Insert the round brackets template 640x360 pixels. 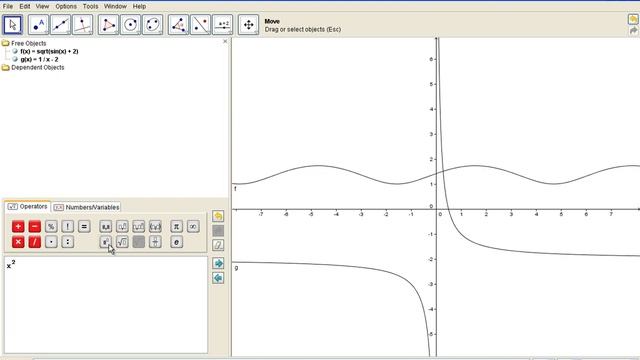click(155, 227)
